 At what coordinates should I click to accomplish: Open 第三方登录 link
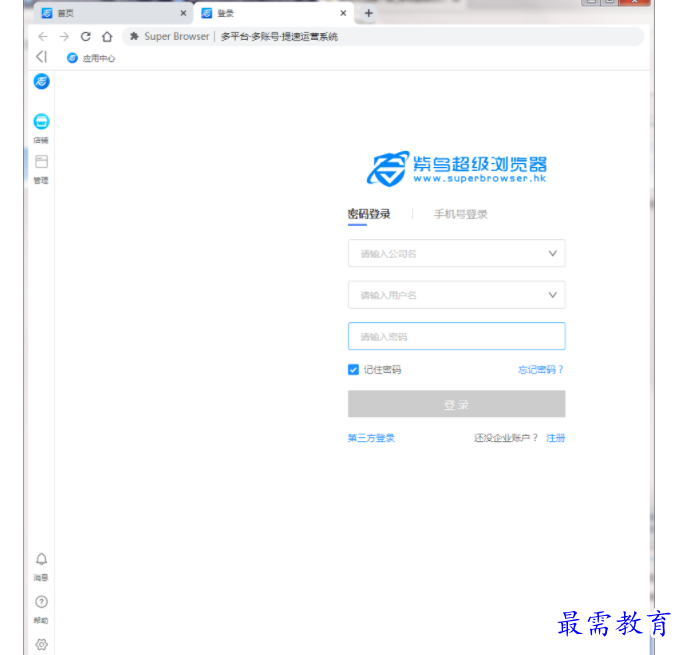click(x=371, y=438)
